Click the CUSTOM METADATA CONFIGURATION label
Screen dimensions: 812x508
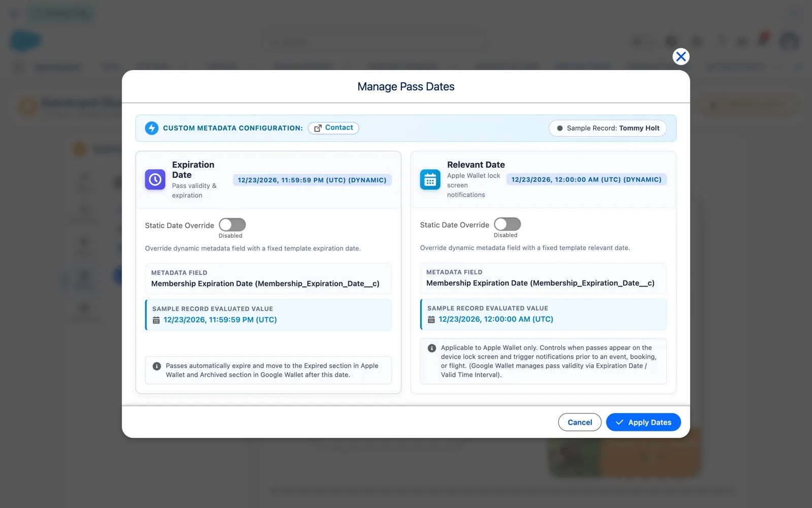pos(233,128)
